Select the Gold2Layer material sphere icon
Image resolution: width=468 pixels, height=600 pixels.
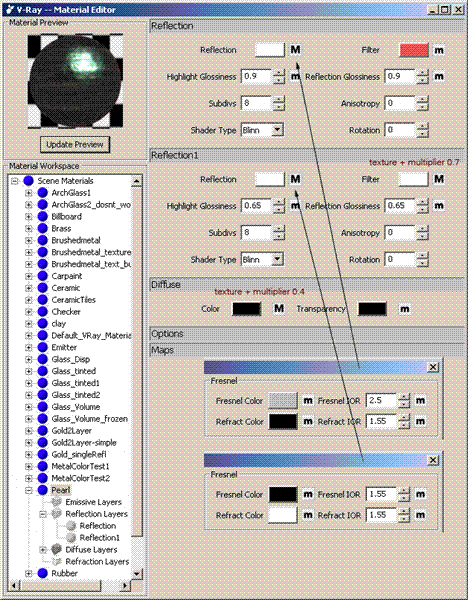coord(42,430)
